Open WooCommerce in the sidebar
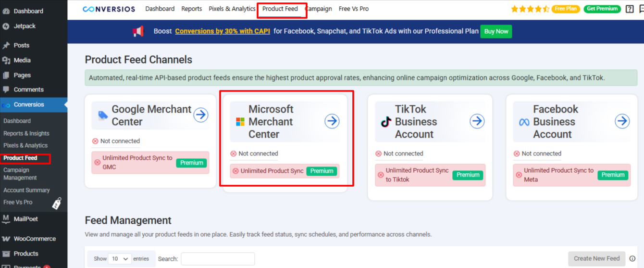Image resolution: width=644 pixels, height=268 pixels. (34, 239)
